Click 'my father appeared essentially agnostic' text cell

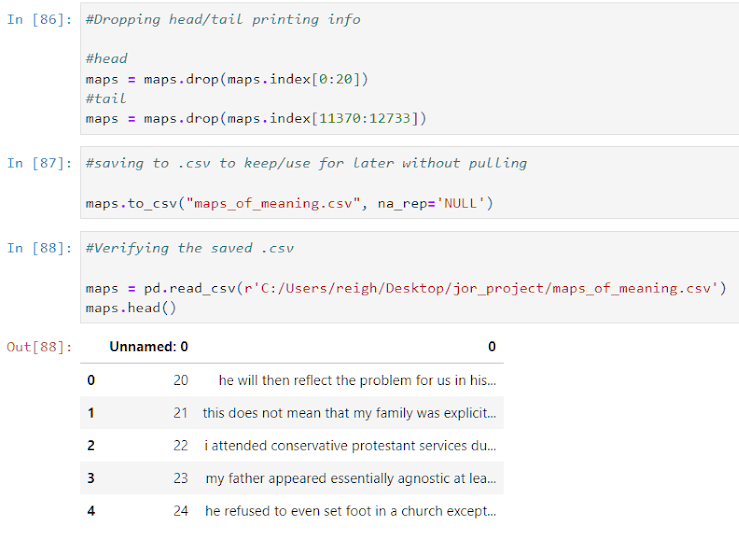pos(350,479)
